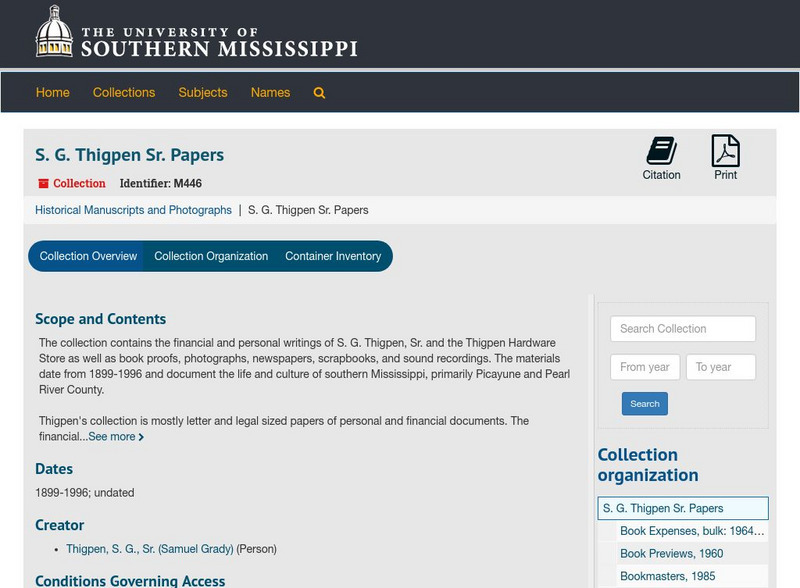Image resolution: width=800 pixels, height=588 pixels.
Task: Switch to Container Inventory tab
Action: (333, 256)
